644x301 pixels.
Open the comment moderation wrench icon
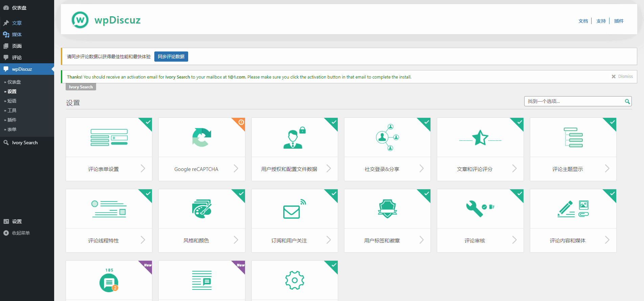click(x=480, y=209)
